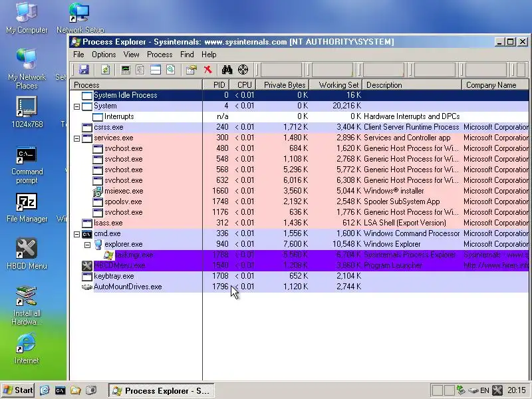Toggle the Show Process Tree icon
Image resolution: width=532 pixels, height=399 pixels.
click(x=140, y=70)
